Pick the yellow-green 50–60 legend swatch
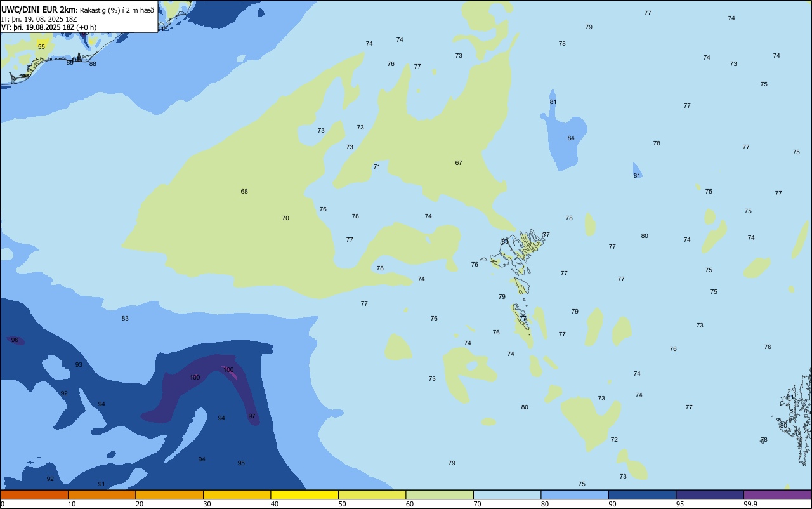The image size is (812, 509). pos(372,494)
